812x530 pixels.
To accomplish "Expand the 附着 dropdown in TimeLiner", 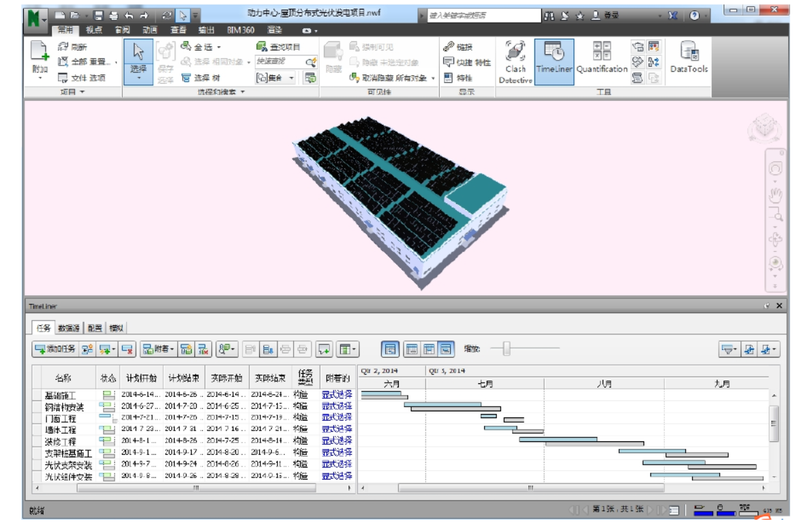I will click(x=158, y=349).
